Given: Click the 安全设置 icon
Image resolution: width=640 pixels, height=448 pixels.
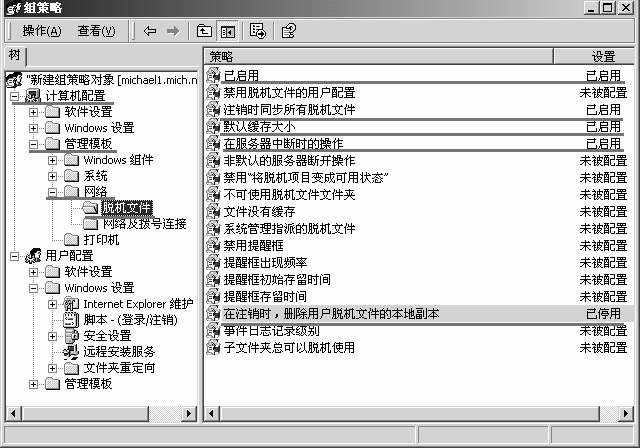Looking at the screenshot, I should click(71, 336).
